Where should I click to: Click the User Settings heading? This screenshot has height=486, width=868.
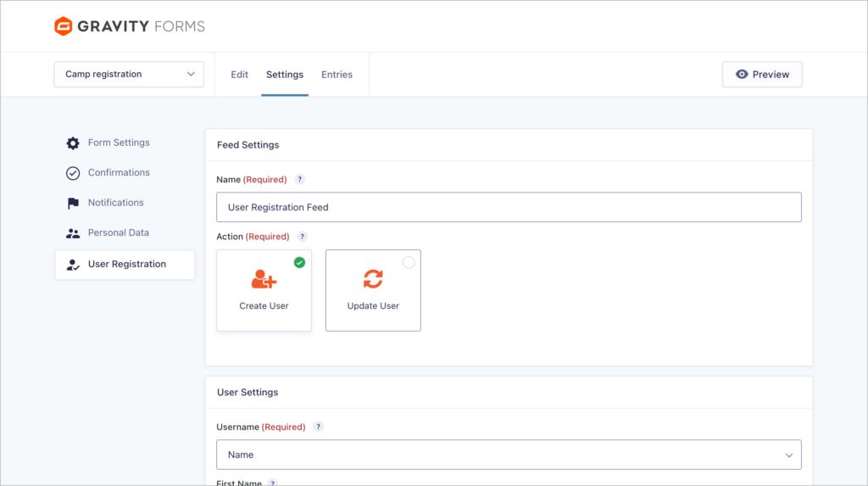248,393
